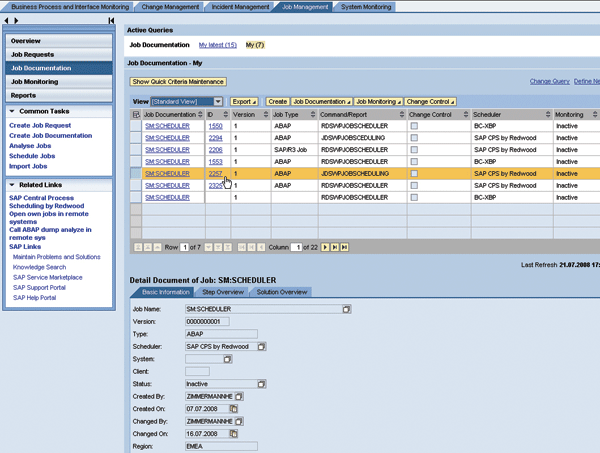Click Show Quick Criteria Maintenance button
Screen dimensions: 600x453
(178, 81)
